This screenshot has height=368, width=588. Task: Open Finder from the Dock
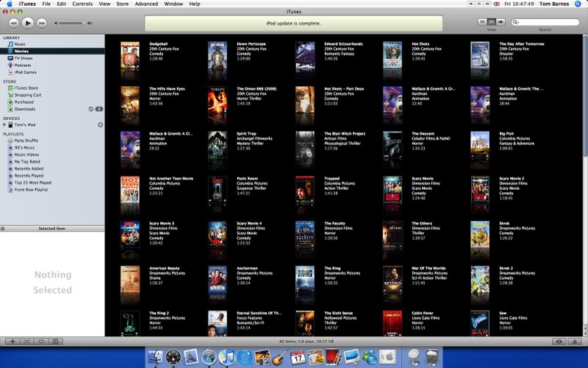(x=155, y=357)
